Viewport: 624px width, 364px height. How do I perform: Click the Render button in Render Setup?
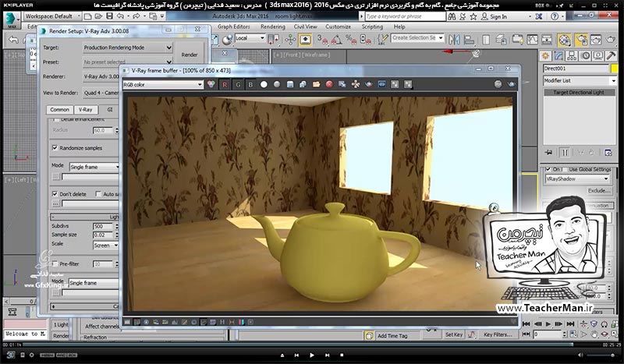click(x=190, y=55)
